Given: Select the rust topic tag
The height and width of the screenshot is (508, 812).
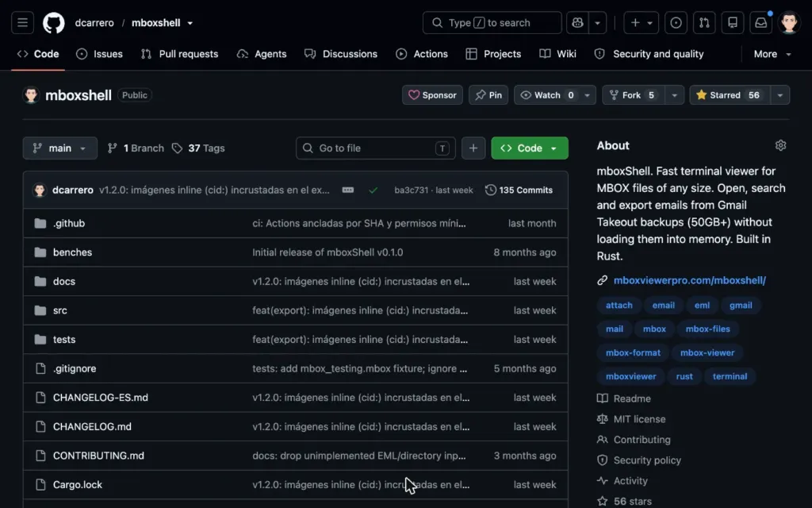Looking at the screenshot, I should tap(684, 376).
